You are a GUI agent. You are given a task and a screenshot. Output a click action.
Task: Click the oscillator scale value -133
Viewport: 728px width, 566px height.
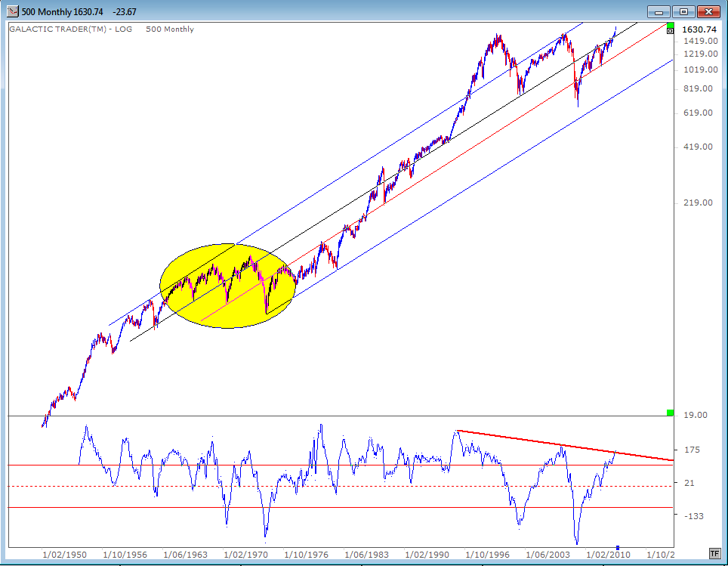click(x=694, y=516)
